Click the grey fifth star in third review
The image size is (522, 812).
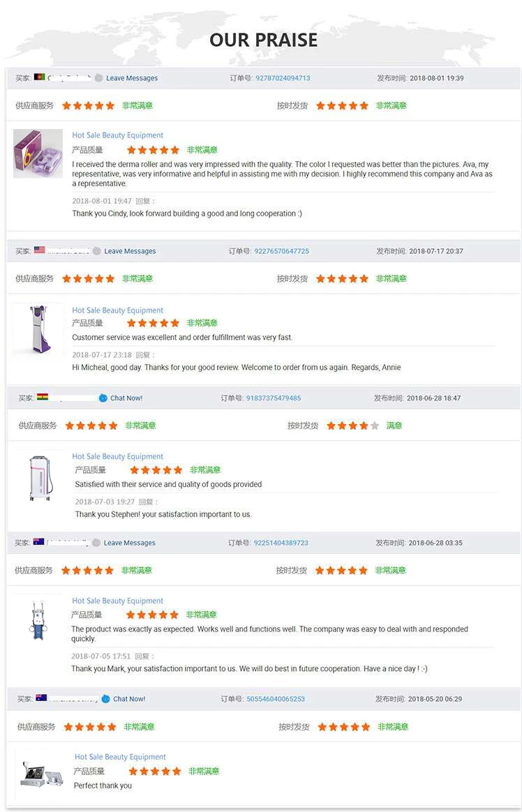375,426
